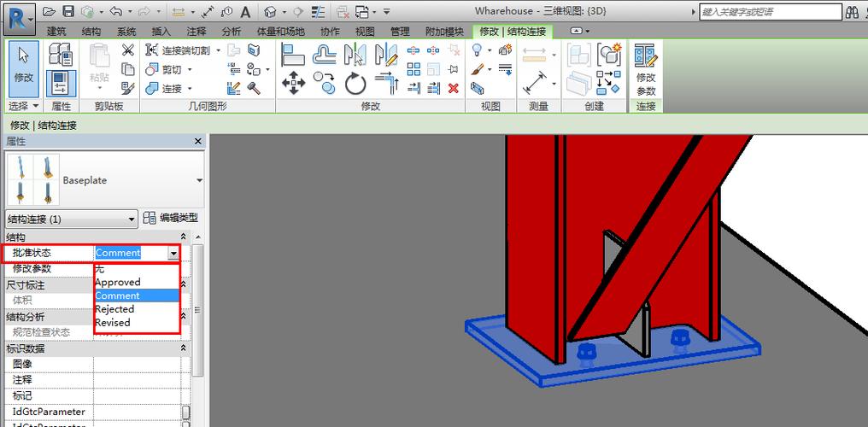
Task: Choose Rejected from the status list
Action: [x=137, y=309]
